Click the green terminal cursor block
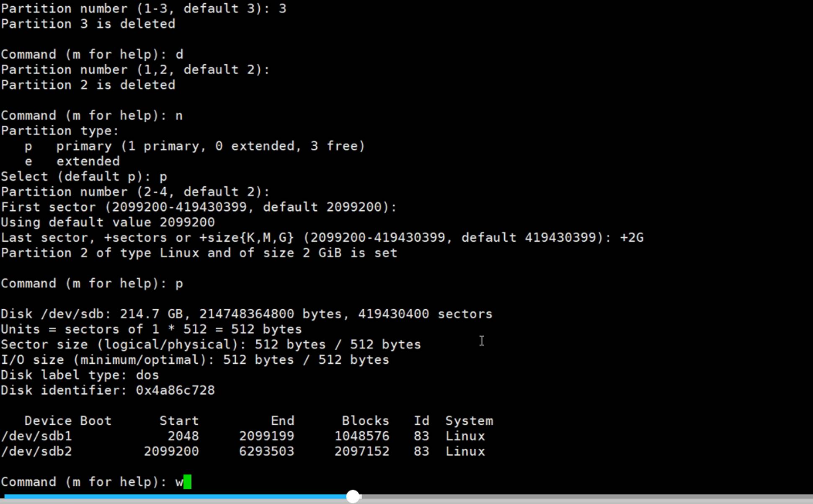This screenshot has height=504, width=813. (x=187, y=482)
